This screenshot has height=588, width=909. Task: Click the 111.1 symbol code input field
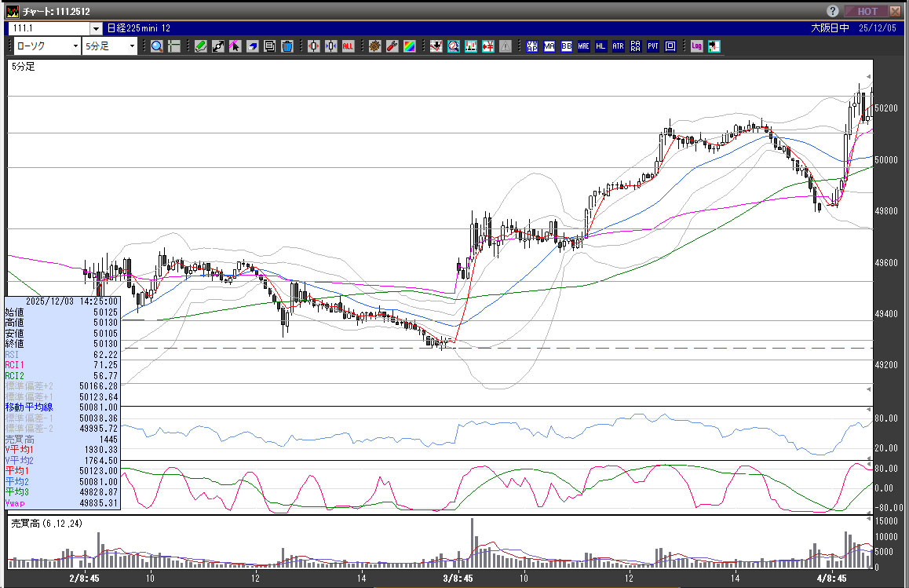[49, 28]
